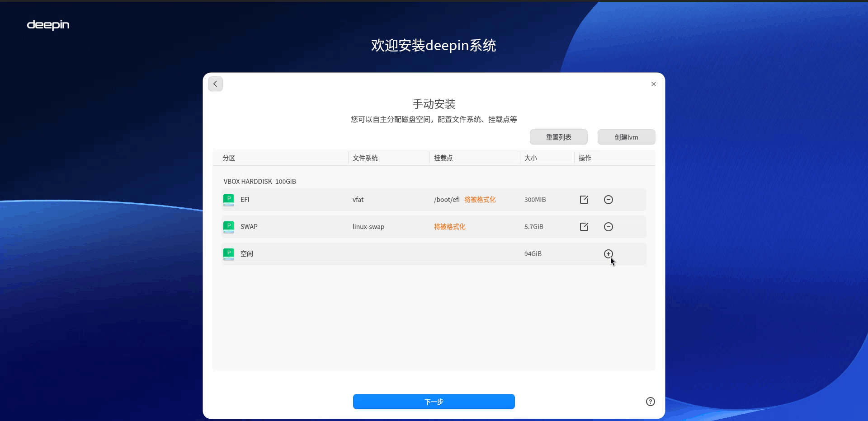
Task: Click the 创建lvm button
Action: pyautogui.click(x=626, y=137)
